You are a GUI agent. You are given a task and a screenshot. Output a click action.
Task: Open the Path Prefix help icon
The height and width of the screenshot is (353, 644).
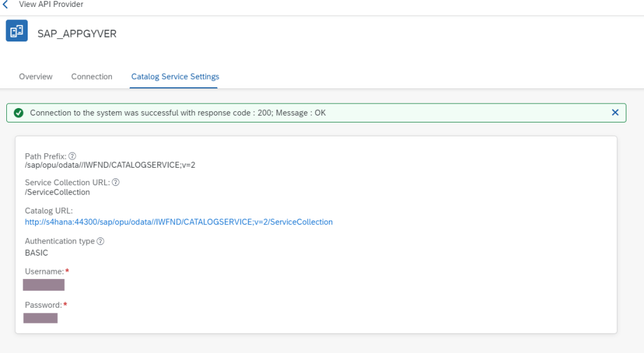click(72, 156)
